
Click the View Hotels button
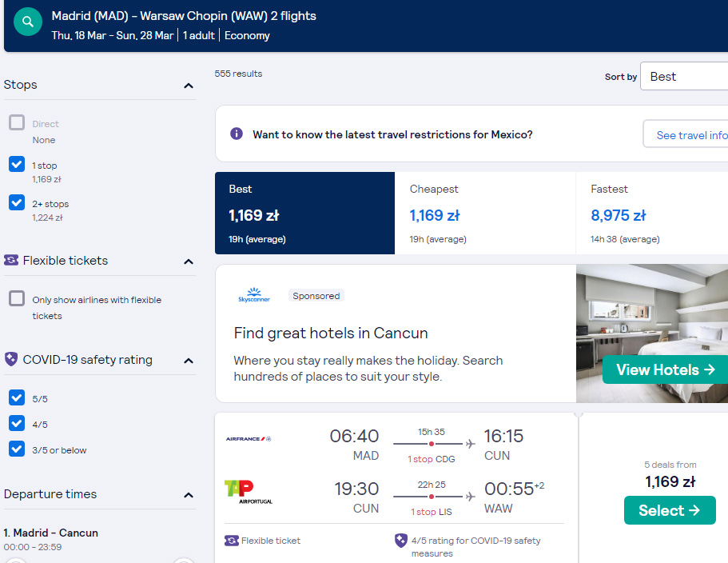(665, 369)
